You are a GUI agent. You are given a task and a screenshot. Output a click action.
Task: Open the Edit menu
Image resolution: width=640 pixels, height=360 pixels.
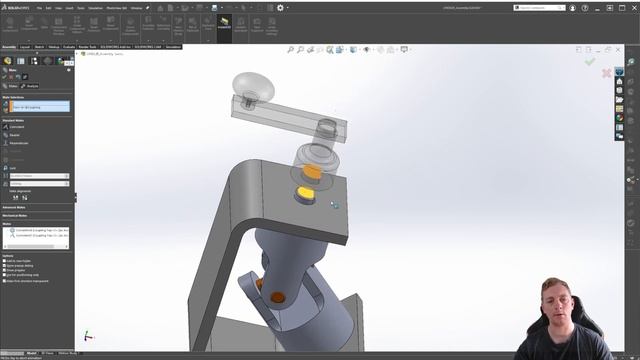pos(49,8)
